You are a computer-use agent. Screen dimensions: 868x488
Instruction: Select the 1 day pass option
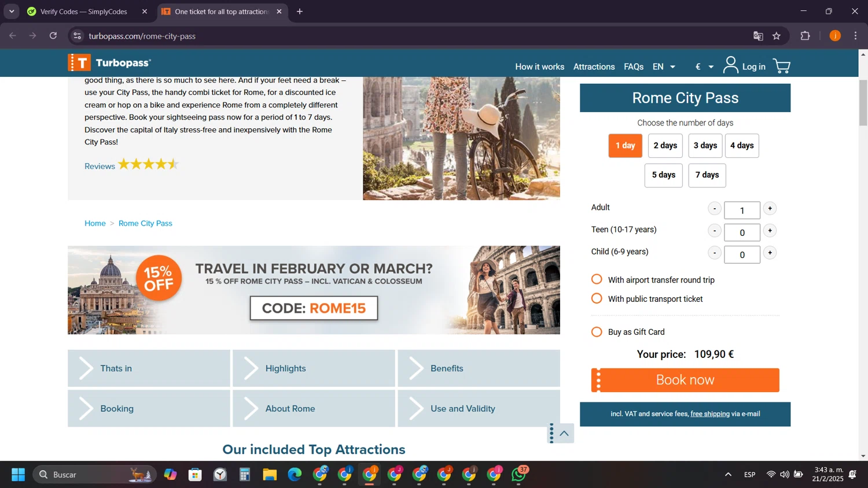625,146
